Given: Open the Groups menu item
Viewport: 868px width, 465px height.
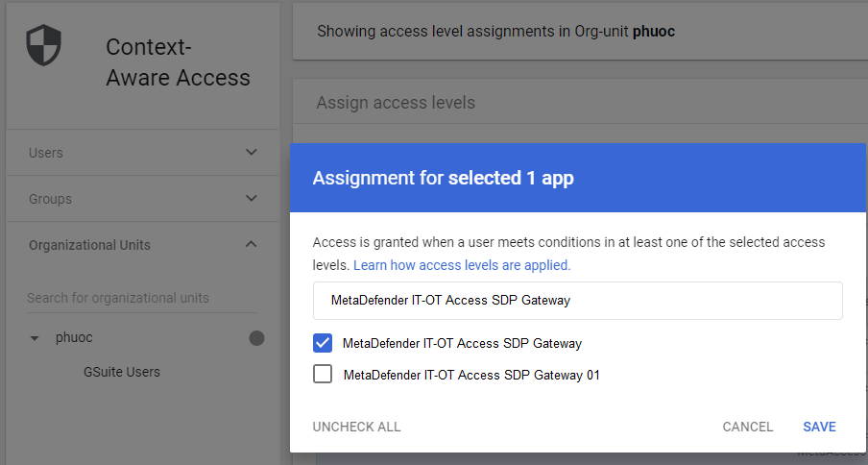Looking at the screenshot, I should [x=50, y=199].
